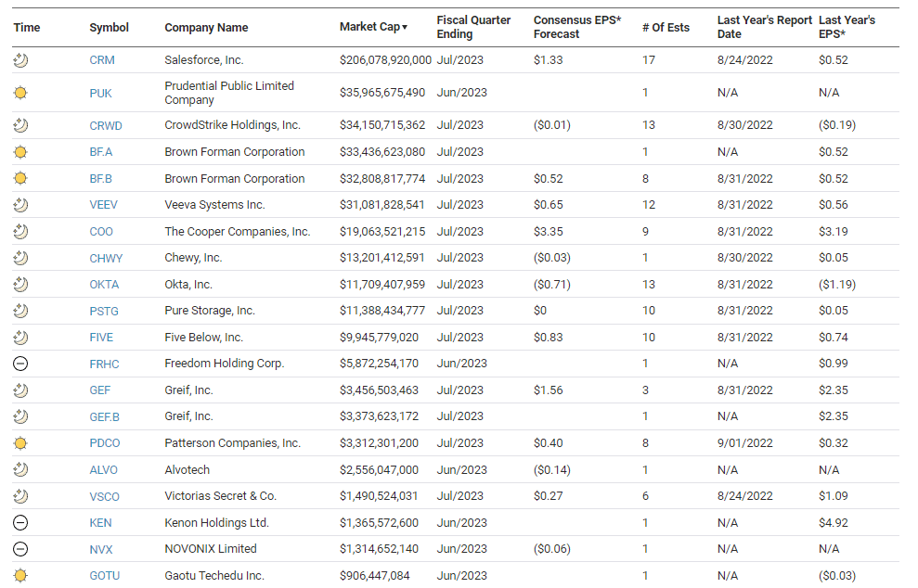Click the GEF ticker link

click(x=100, y=390)
